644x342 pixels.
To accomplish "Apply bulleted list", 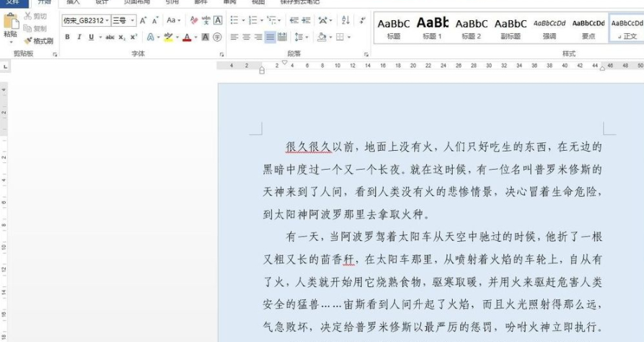I will point(234,20).
